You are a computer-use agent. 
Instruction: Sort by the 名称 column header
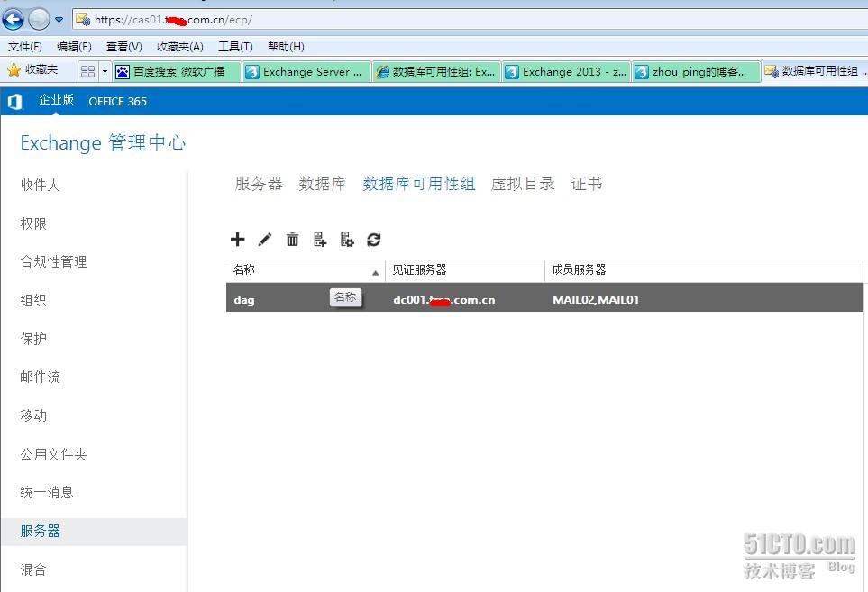point(306,270)
